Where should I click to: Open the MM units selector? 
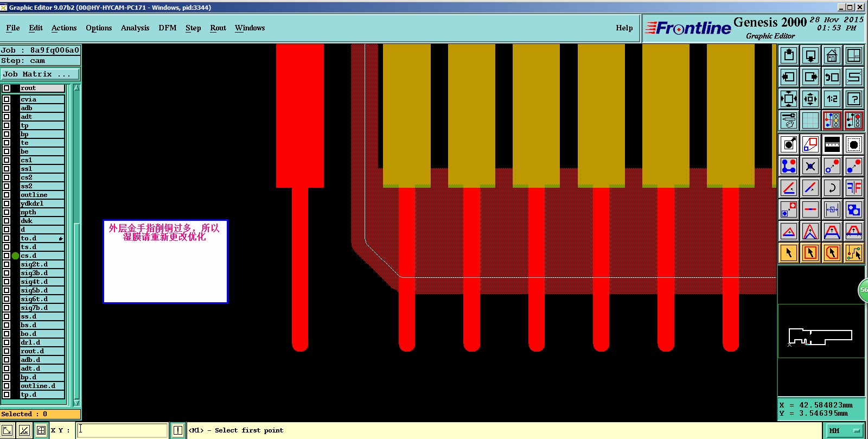click(845, 430)
